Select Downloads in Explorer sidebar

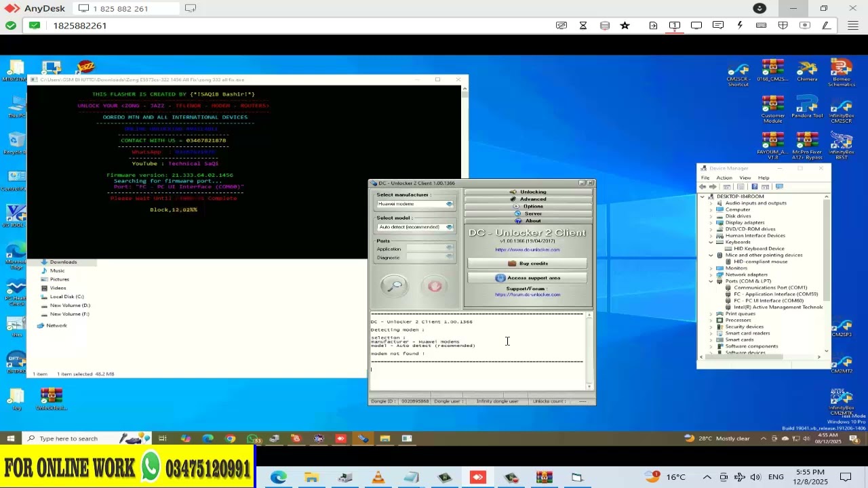coord(63,262)
